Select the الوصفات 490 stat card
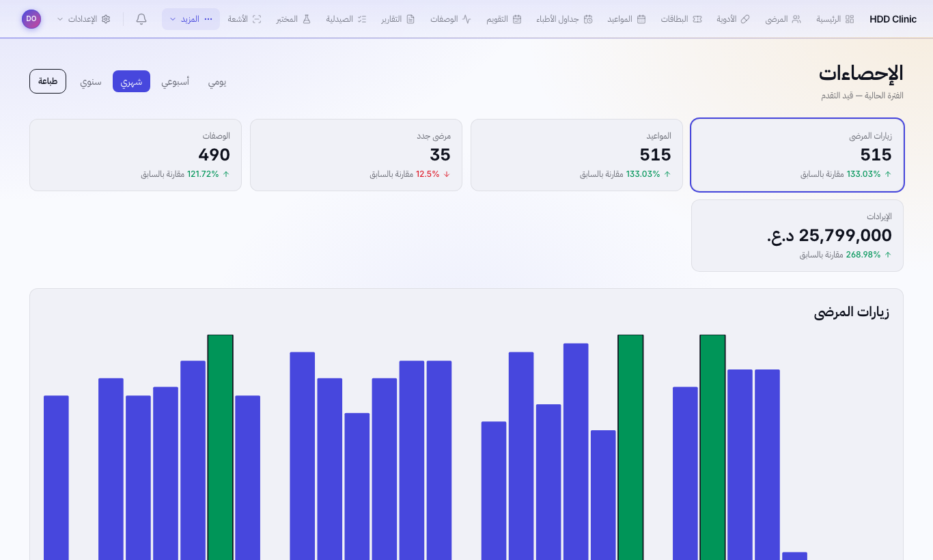 [x=135, y=155]
